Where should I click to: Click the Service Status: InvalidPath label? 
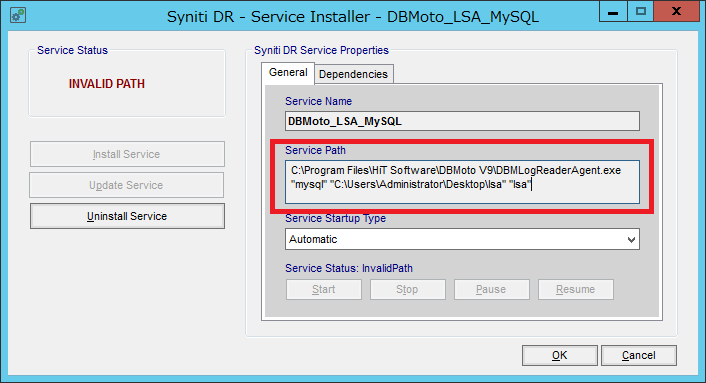pyautogui.click(x=349, y=268)
